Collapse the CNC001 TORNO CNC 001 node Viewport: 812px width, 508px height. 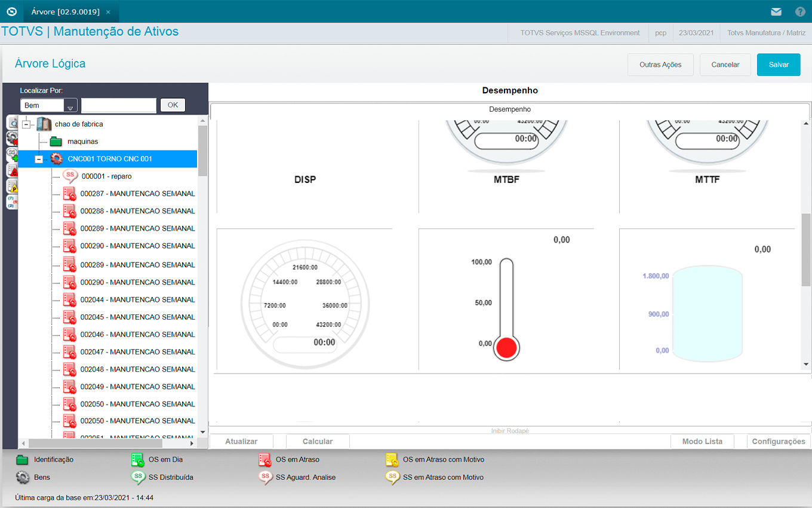click(39, 159)
